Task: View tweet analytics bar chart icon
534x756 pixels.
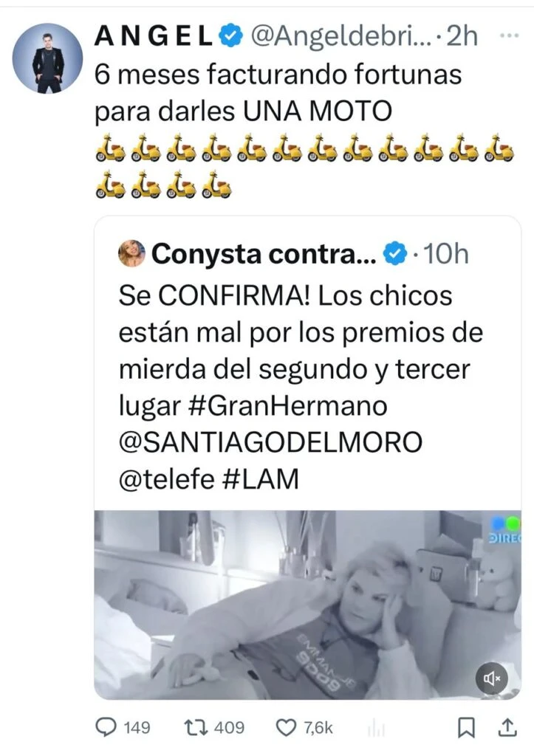Action: tap(376, 727)
